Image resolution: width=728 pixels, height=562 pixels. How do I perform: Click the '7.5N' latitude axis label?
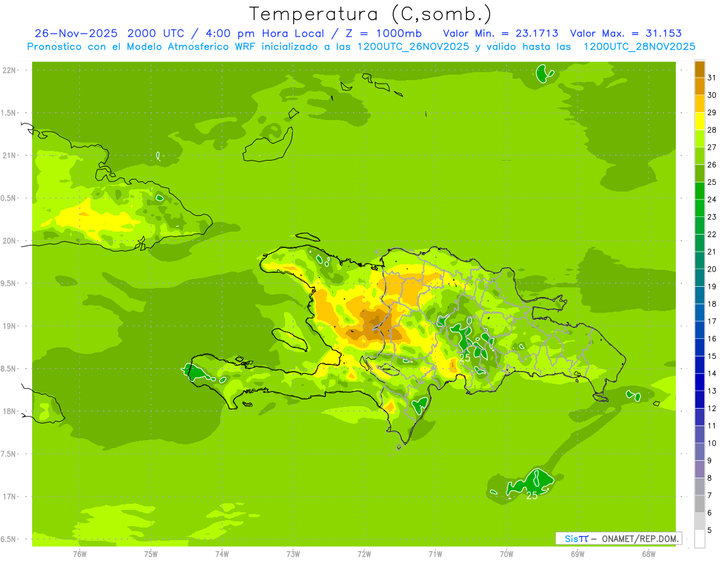pos(9,453)
